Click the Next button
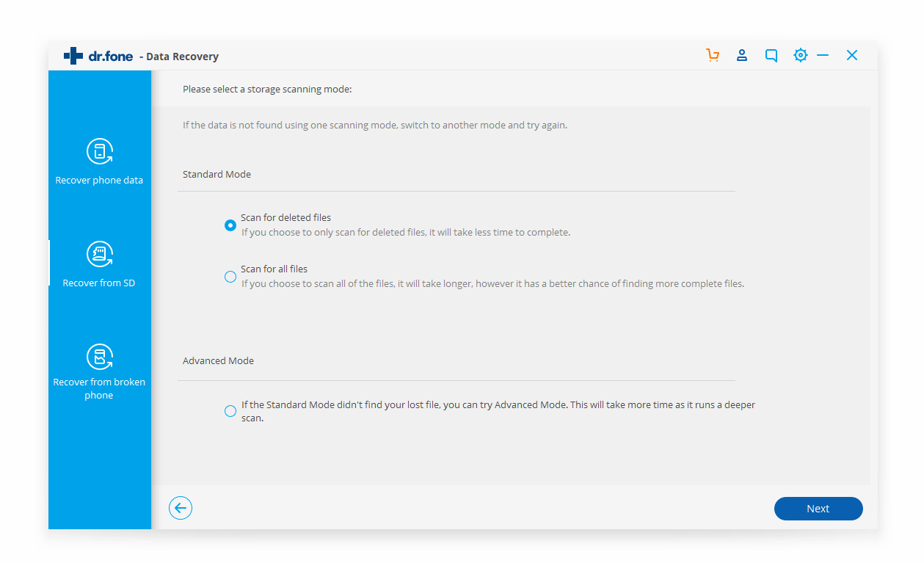The width and height of the screenshot is (924, 563). point(818,509)
